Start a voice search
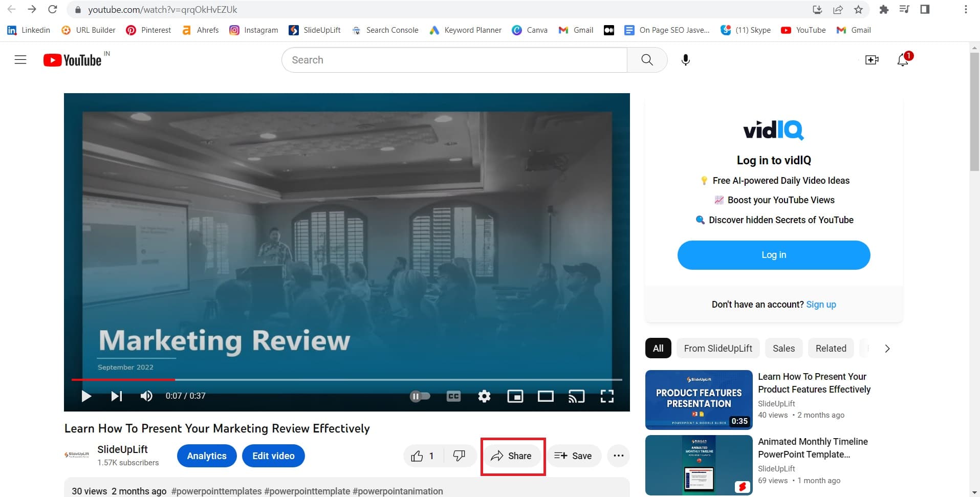The width and height of the screenshot is (980, 497). click(x=685, y=59)
